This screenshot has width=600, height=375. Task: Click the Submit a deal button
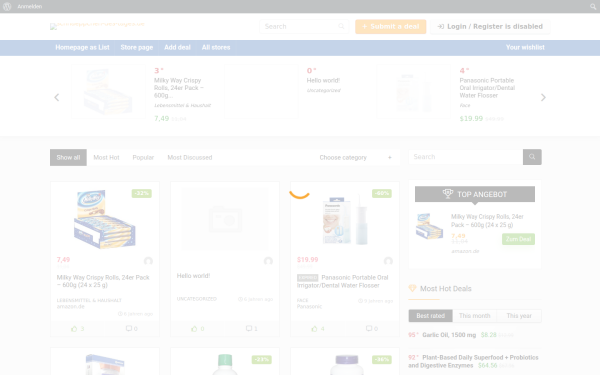click(x=391, y=26)
